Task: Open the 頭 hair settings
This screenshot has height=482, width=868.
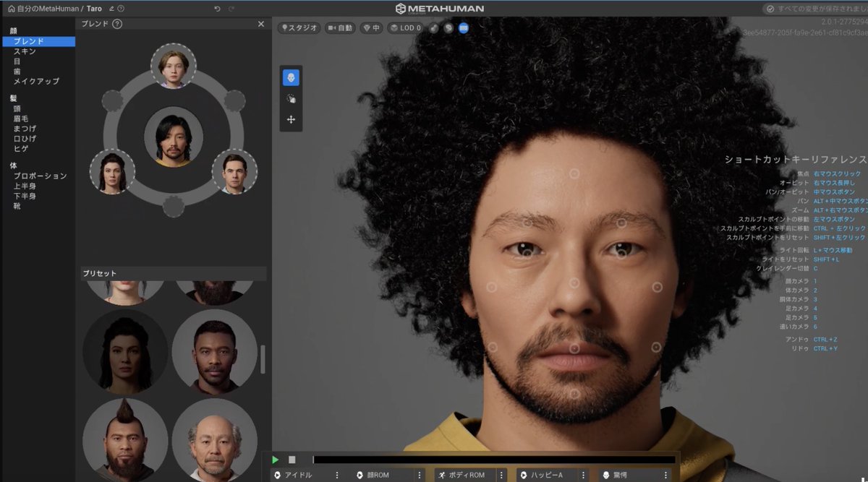Action: (x=17, y=108)
